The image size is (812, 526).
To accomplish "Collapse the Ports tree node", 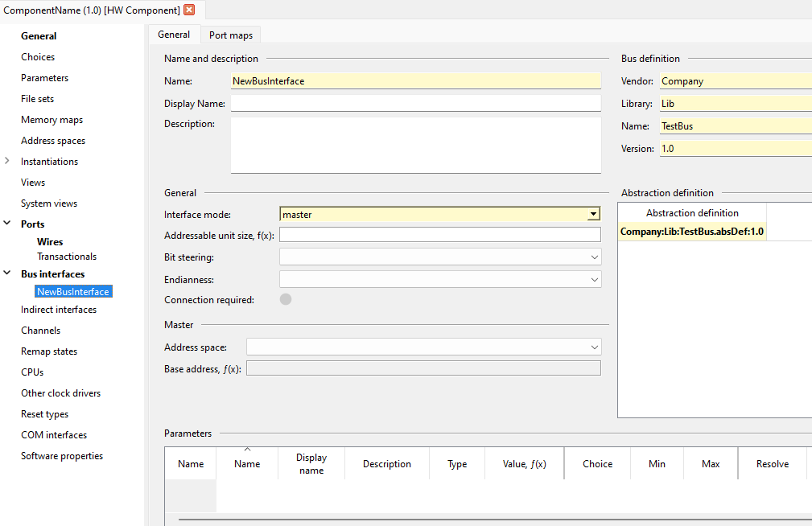I will (7, 223).
